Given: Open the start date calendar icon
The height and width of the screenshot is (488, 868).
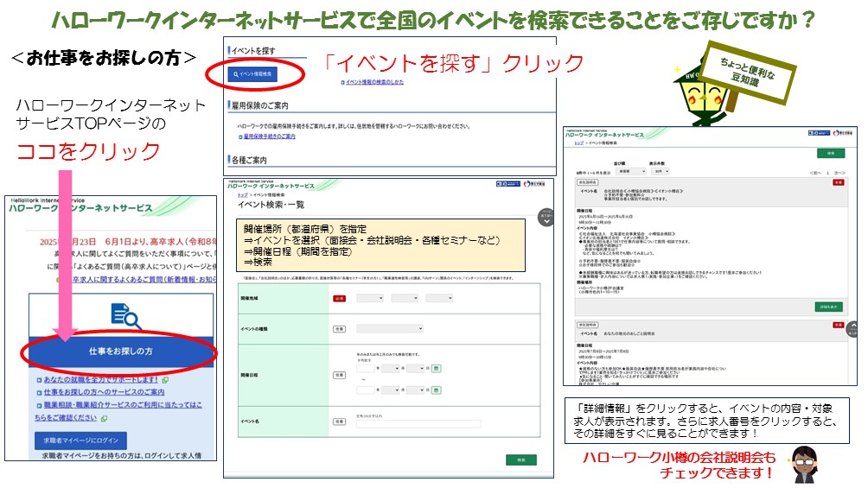Looking at the screenshot, I should coord(437,368).
